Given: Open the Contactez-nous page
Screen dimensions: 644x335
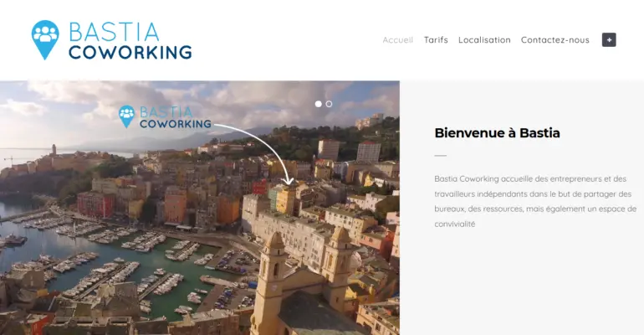Looking at the screenshot, I should (555, 40).
